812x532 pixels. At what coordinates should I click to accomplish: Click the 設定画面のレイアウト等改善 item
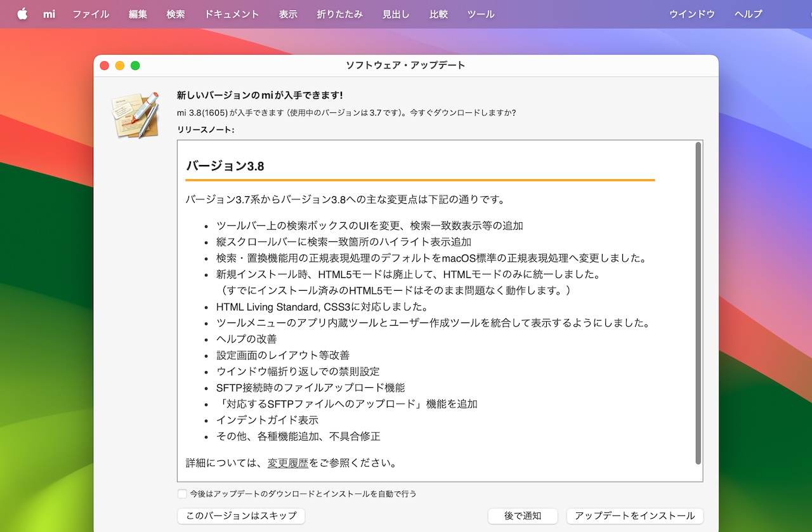283,356
